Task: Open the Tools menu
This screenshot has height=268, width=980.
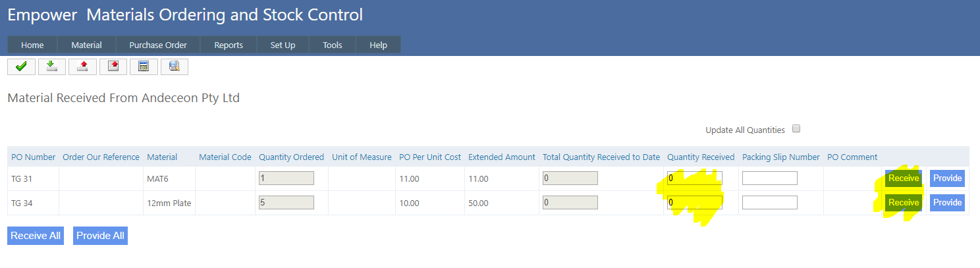Action: tap(332, 45)
